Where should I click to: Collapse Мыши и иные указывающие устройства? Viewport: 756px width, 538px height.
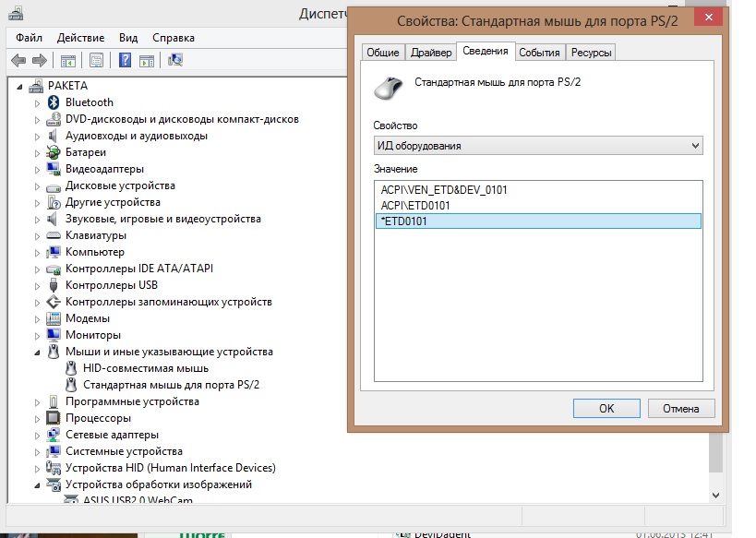point(38,352)
